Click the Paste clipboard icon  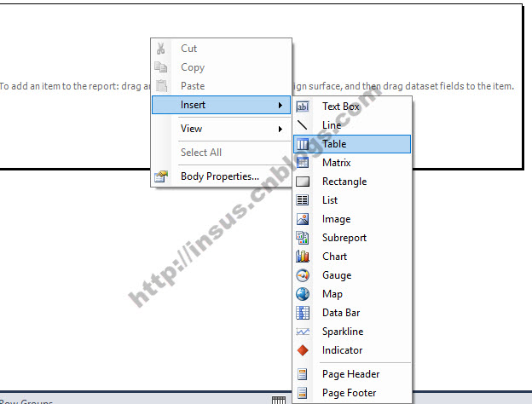pyautogui.click(x=161, y=86)
